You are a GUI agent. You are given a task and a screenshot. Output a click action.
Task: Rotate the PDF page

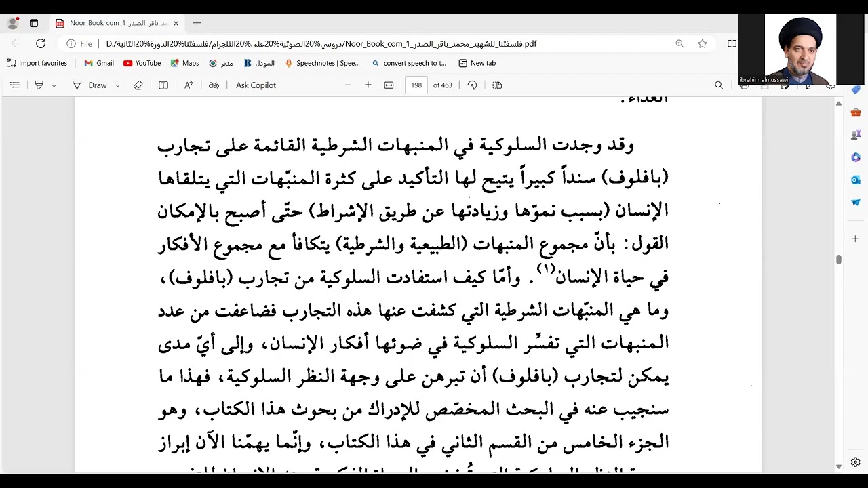tap(473, 85)
